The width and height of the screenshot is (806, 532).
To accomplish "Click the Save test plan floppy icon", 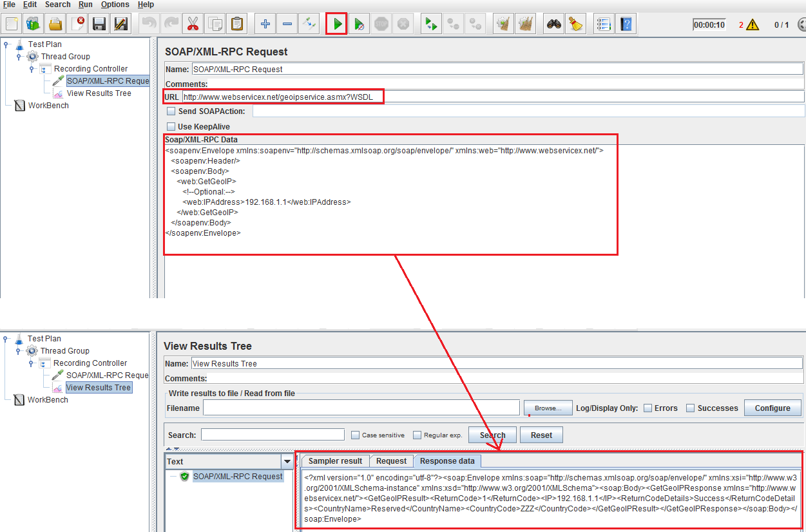I will (x=99, y=24).
